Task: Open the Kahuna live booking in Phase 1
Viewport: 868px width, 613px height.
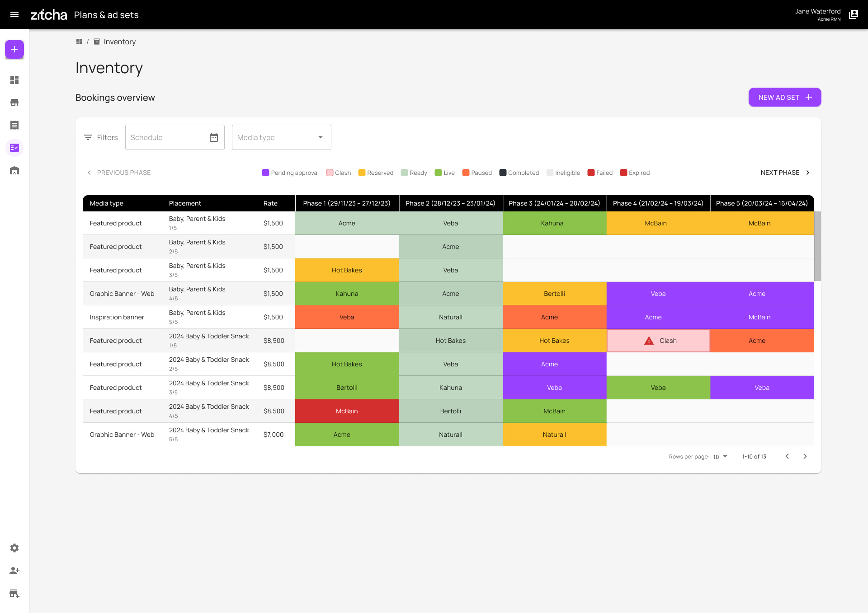Action: point(347,294)
